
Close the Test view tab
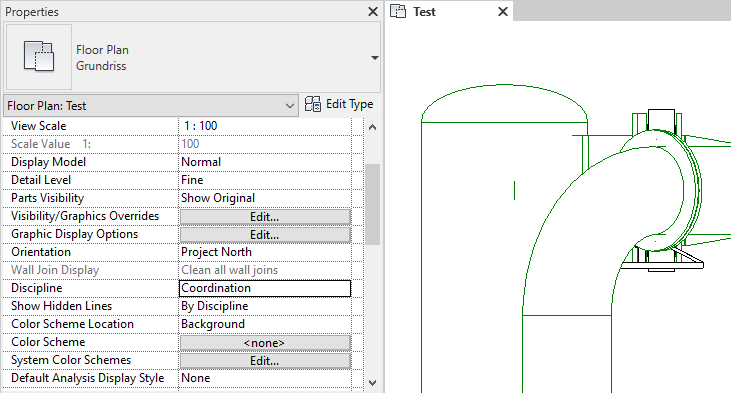coord(503,12)
